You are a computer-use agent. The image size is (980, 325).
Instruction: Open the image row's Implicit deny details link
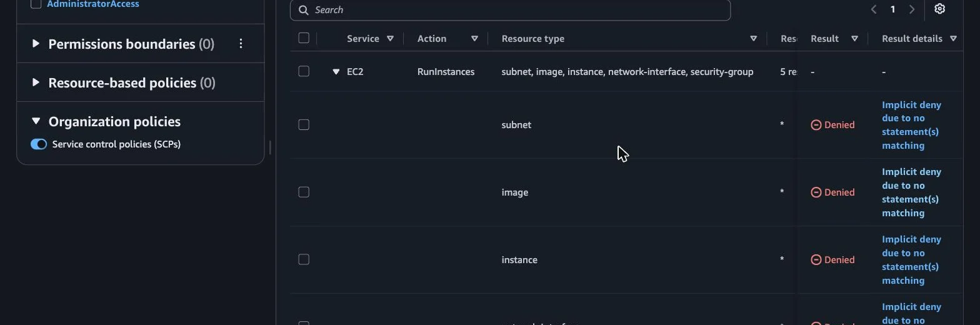pos(911,192)
